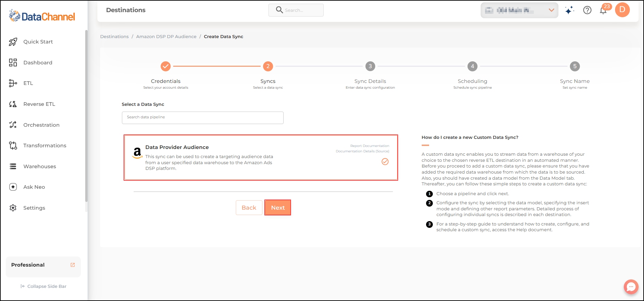
Task: Expand the account workspace dropdown
Action: pos(519,10)
